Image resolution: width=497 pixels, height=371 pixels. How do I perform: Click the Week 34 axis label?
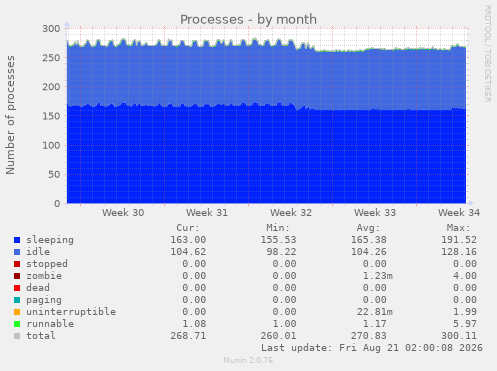point(459,213)
